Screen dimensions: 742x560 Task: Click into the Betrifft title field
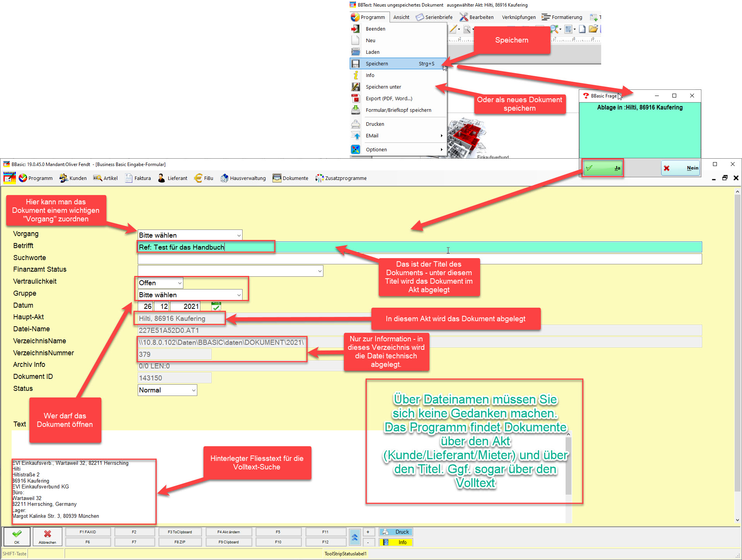point(420,247)
